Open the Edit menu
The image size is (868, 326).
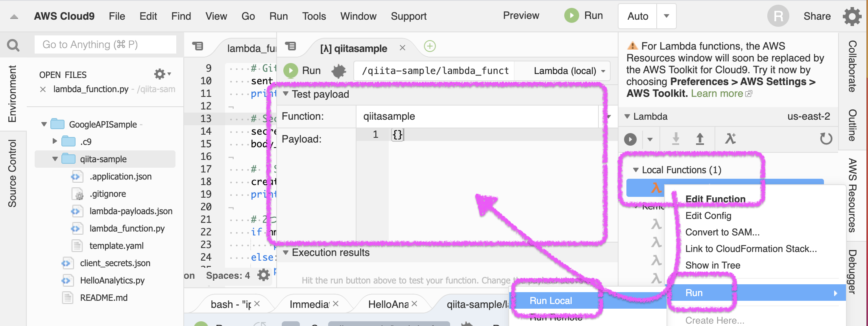tap(148, 16)
